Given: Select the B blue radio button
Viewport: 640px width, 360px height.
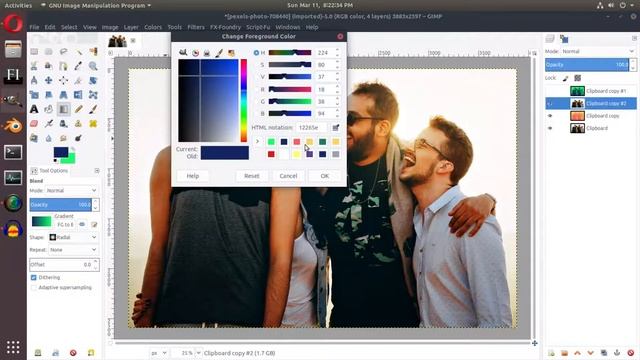Looking at the screenshot, I should click(256, 113).
